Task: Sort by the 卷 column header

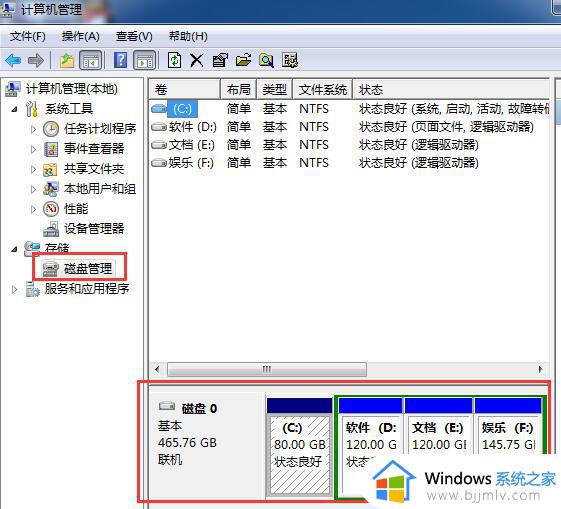Action: tap(184, 89)
